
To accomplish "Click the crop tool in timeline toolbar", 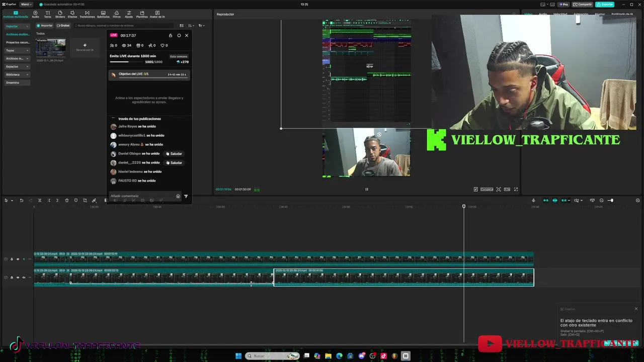I will pos(85,200).
